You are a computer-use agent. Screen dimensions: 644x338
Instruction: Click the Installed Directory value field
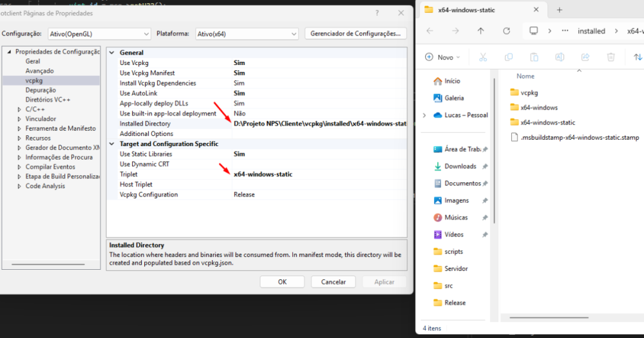click(x=319, y=124)
